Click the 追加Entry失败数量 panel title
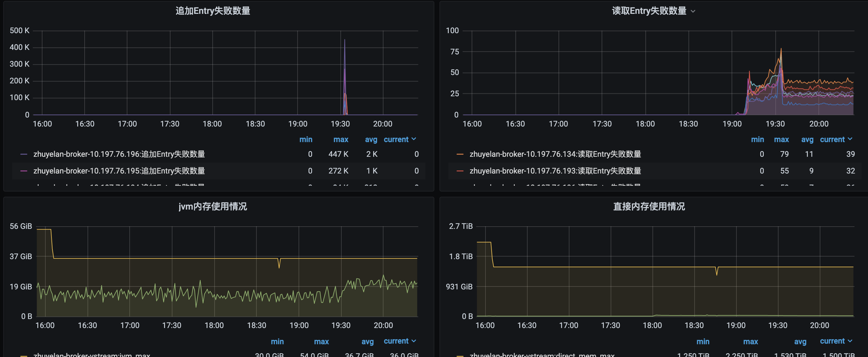The width and height of the screenshot is (868, 357). (213, 11)
